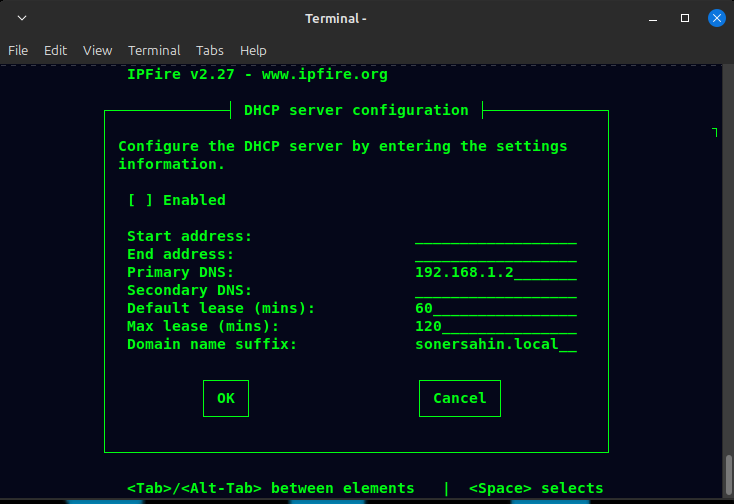Click the Secondary DNS input field

click(x=496, y=290)
